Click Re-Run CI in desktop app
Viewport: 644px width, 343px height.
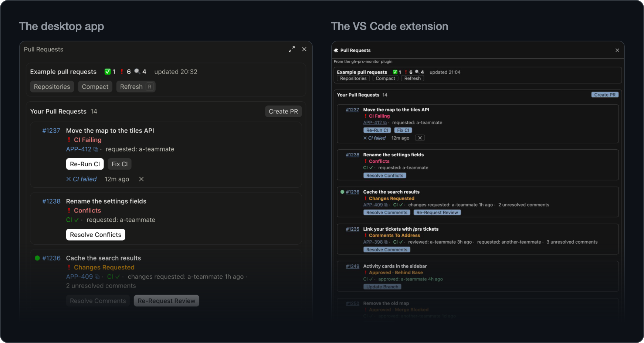pyautogui.click(x=85, y=164)
